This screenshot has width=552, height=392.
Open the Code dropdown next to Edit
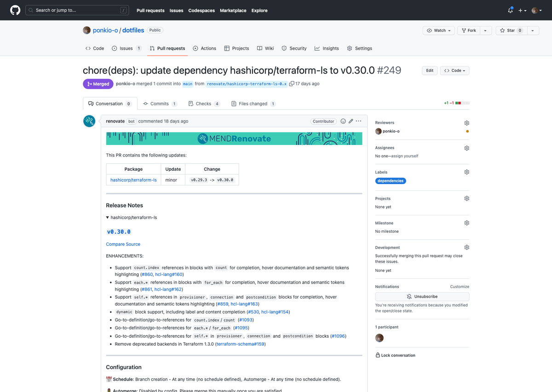454,70
